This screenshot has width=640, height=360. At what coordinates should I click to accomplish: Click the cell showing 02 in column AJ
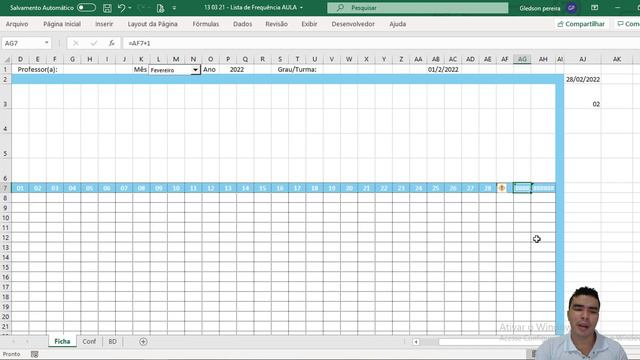[x=583, y=104]
